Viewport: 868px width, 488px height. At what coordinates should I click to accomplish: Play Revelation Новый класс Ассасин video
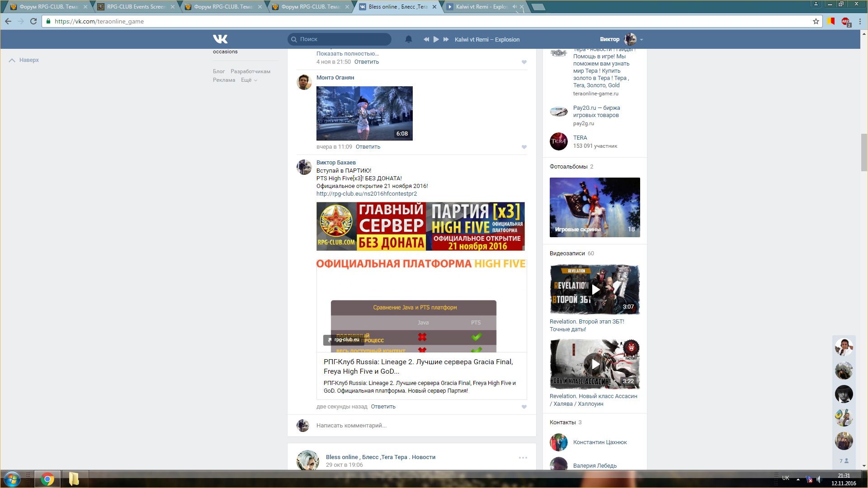(594, 364)
